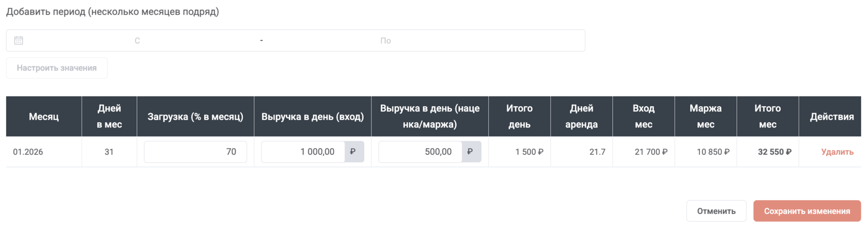Screen dimensions: 868x230
Task: Delete the 01.2026 row via 'Удалить'
Action: (837, 152)
